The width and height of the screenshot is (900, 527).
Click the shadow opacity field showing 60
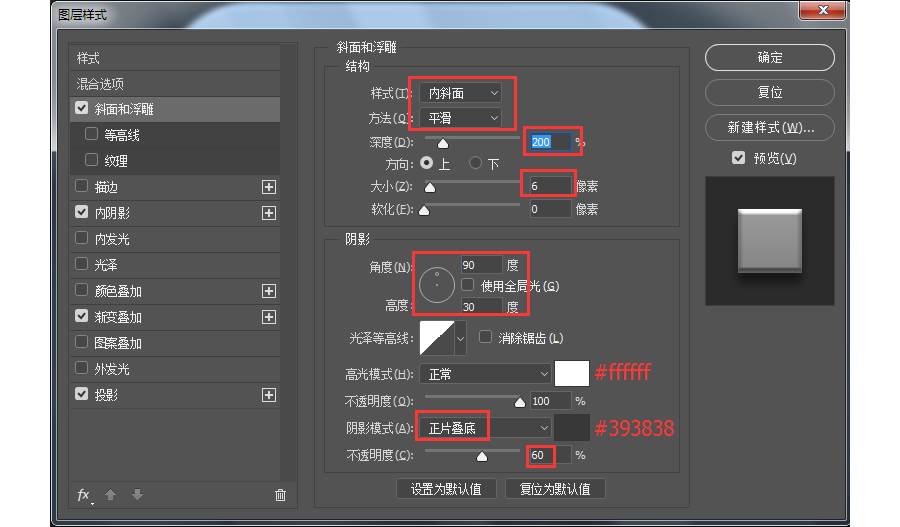pos(550,455)
